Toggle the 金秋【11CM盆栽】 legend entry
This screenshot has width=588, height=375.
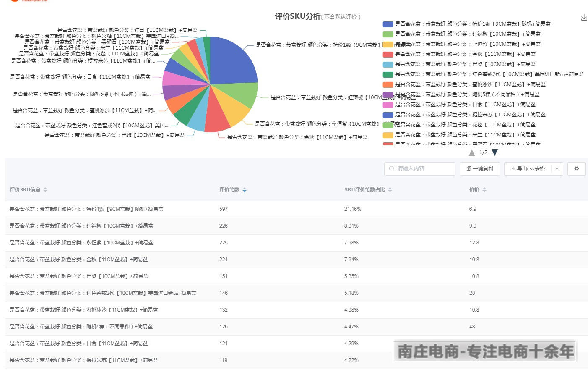pyautogui.click(x=453, y=54)
